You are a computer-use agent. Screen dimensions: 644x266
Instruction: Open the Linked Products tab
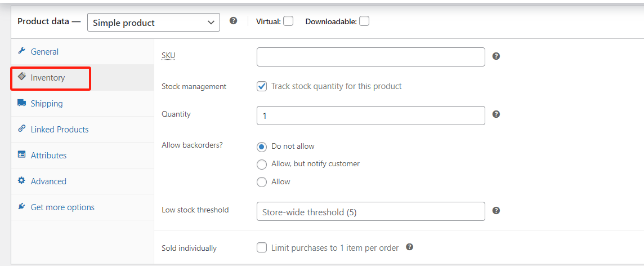60,130
